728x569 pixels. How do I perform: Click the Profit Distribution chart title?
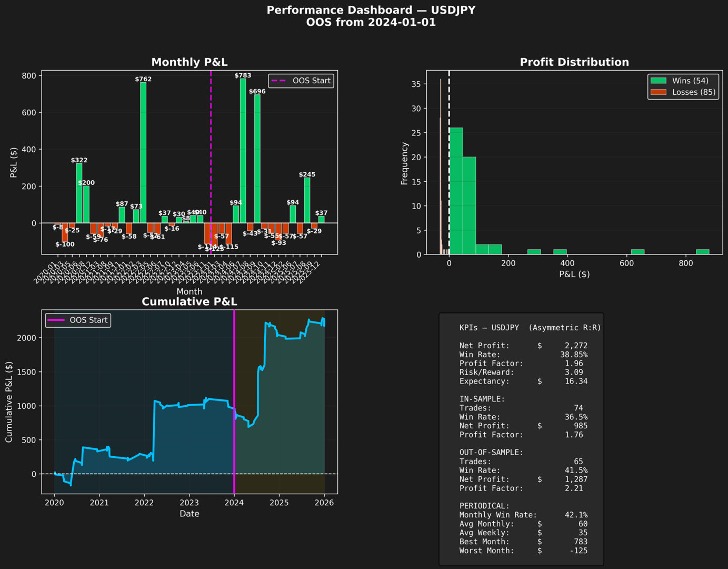pos(574,62)
